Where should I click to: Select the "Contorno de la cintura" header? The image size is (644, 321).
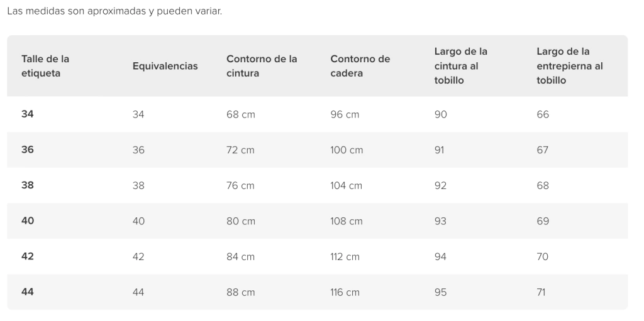click(262, 66)
